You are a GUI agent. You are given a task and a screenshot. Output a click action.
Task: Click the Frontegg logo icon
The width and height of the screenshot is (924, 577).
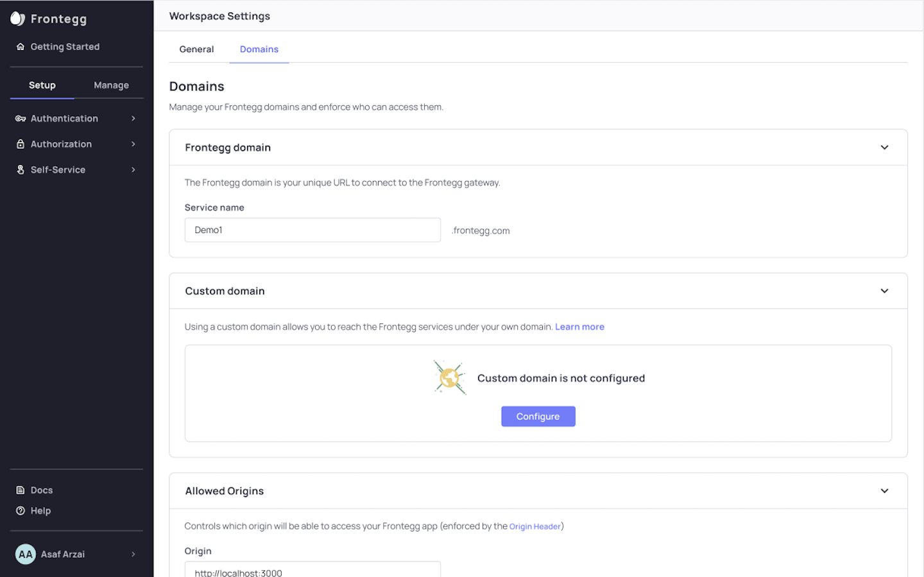click(x=18, y=19)
